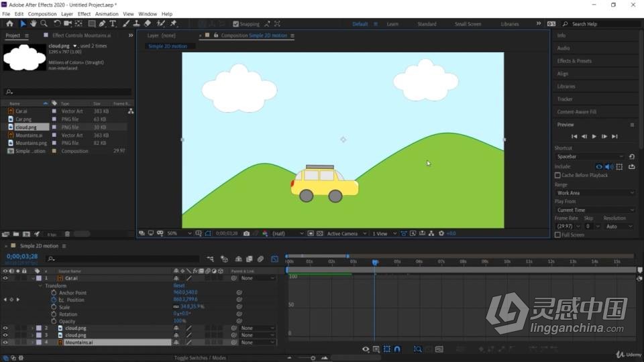644x362 pixels.
Task: Select the Rectangle shape tool
Action: tap(92, 24)
